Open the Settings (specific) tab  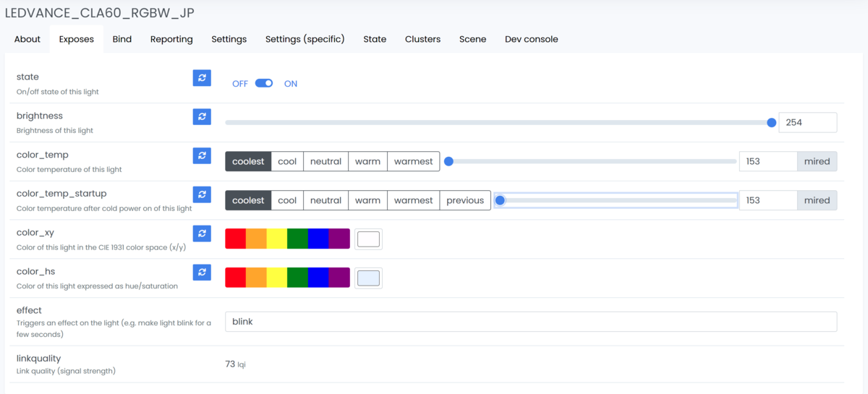[x=305, y=39]
